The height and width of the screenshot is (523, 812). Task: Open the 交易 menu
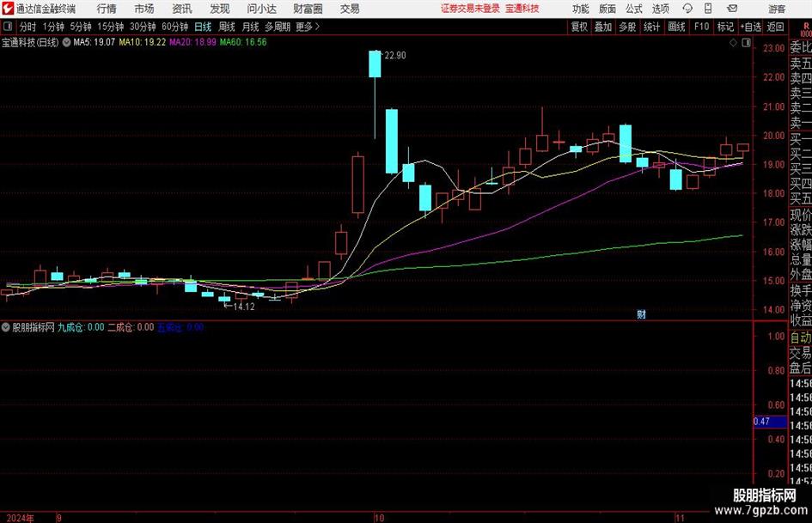[x=350, y=9]
